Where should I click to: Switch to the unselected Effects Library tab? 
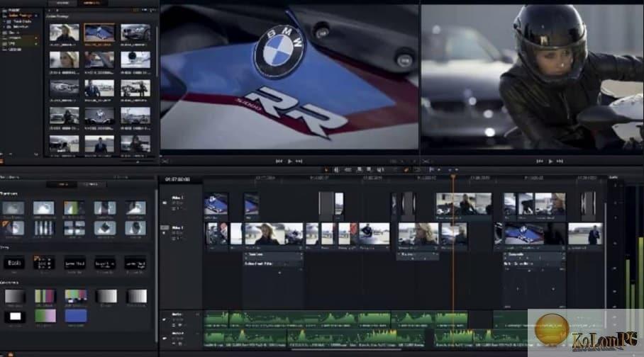pos(91,185)
